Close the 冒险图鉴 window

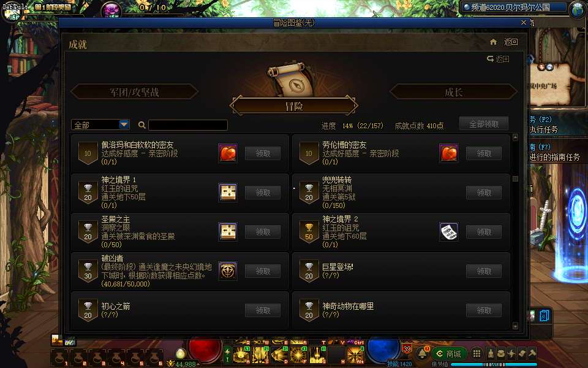[x=524, y=23]
